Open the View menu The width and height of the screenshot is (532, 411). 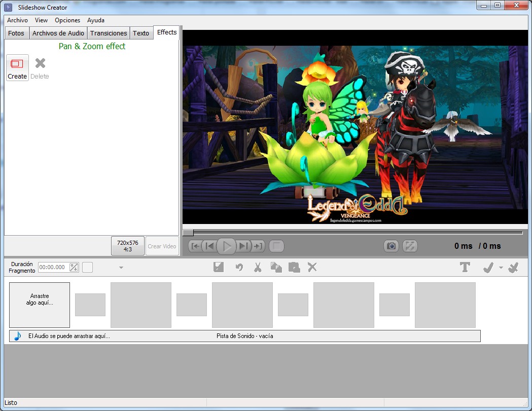click(42, 20)
